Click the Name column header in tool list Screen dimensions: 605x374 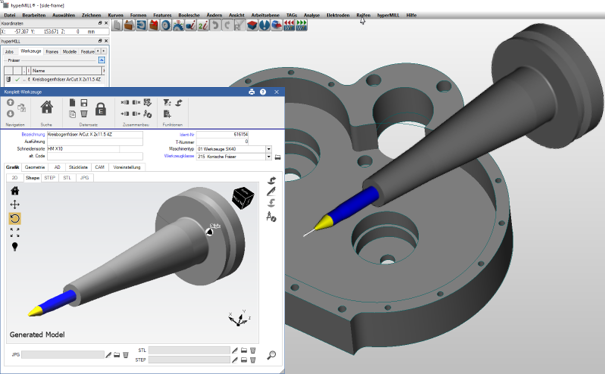pos(66,71)
